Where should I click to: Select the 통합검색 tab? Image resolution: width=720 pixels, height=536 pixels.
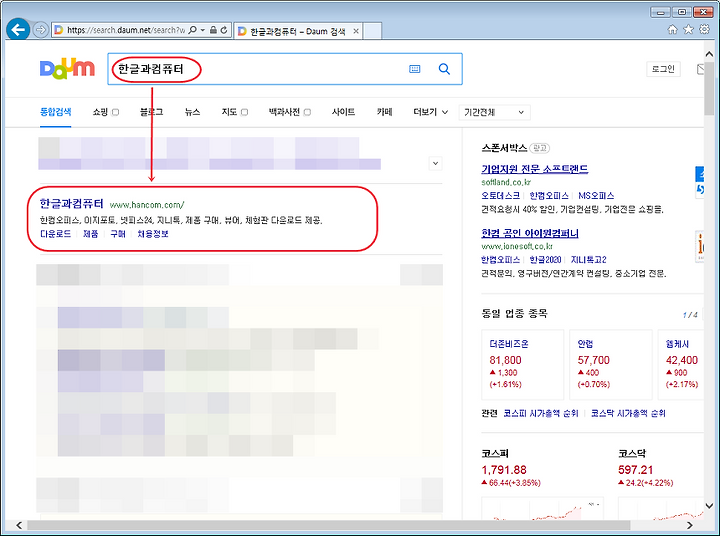pyautogui.click(x=56, y=112)
